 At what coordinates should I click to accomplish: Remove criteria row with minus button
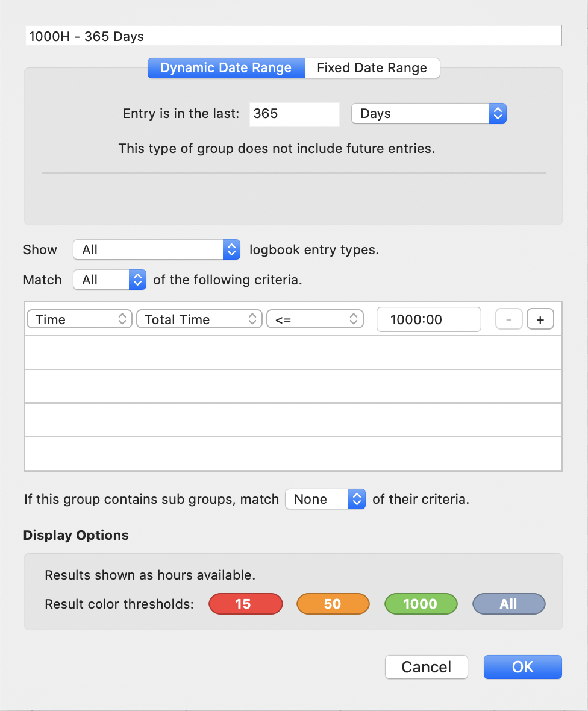click(x=508, y=319)
